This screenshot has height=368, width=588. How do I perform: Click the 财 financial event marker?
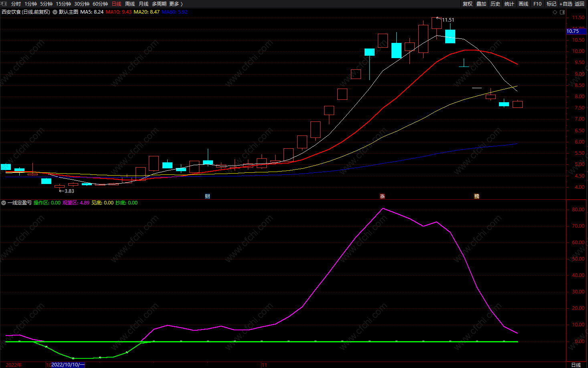point(207,196)
